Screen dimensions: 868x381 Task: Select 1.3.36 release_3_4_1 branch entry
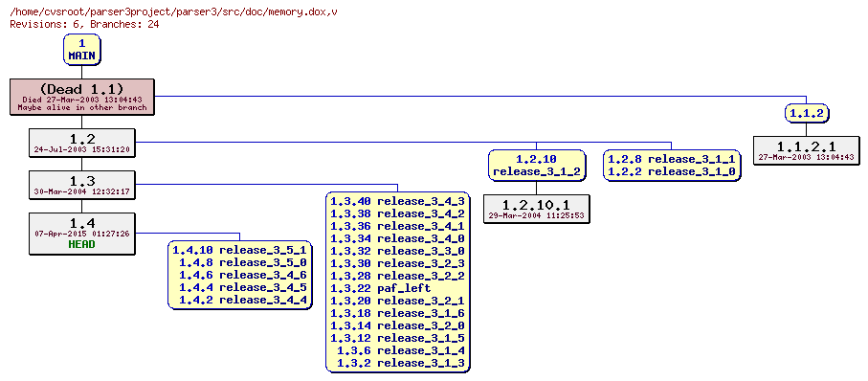pyautogui.click(x=397, y=226)
